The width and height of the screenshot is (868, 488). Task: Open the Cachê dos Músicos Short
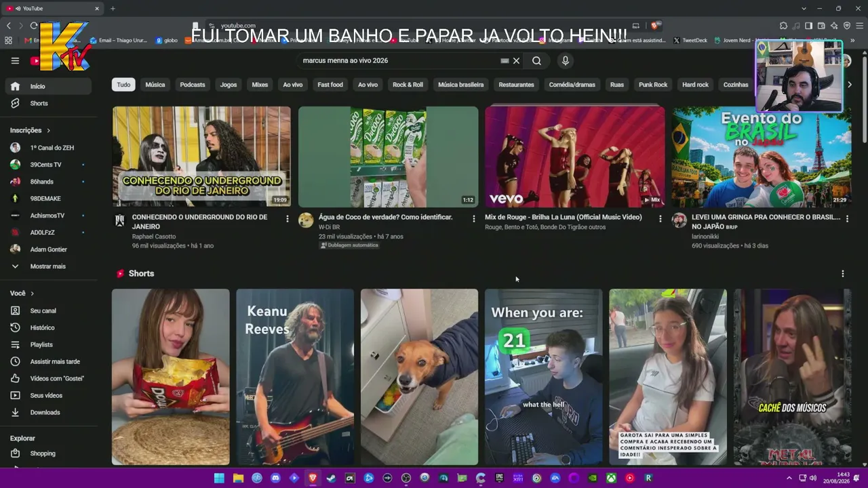793,377
